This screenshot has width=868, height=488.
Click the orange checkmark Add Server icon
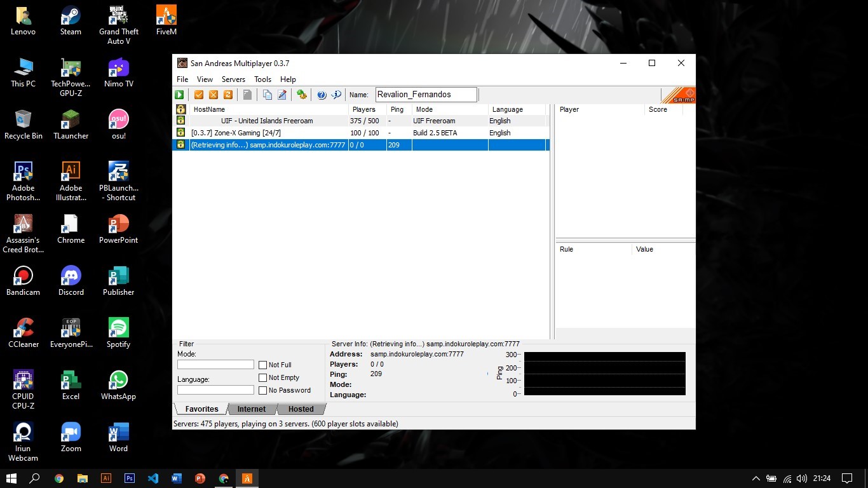(x=199, y=95)
